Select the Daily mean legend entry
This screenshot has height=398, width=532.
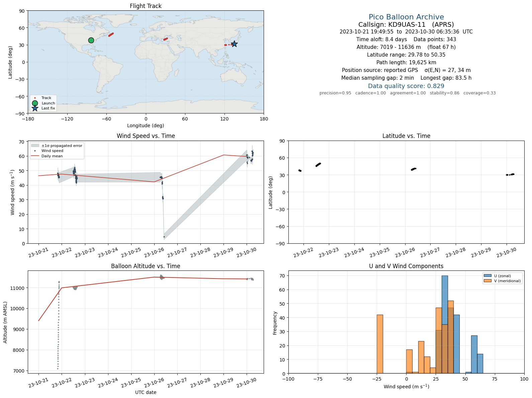[47, 156]
